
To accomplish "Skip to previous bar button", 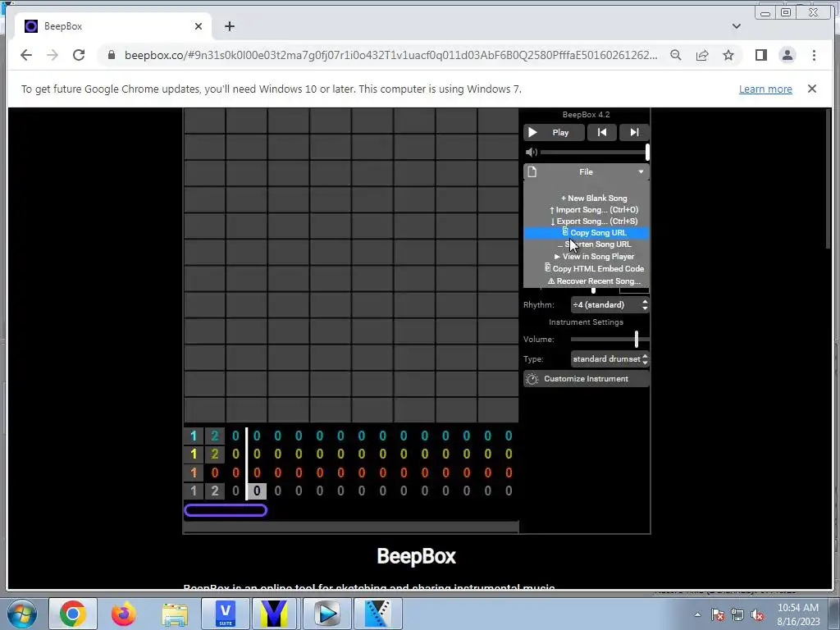I will 602,132.
